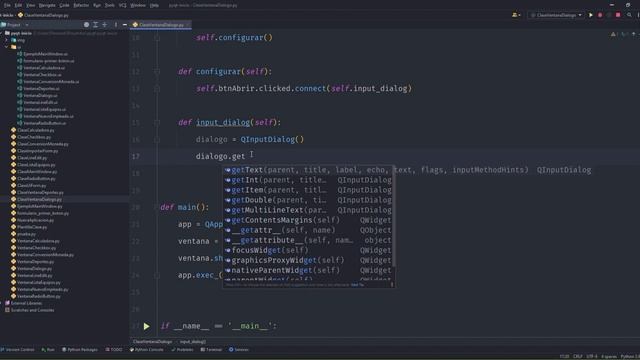Open the File menu
Viewport: 640px width, 360px height.
point(7,5)
